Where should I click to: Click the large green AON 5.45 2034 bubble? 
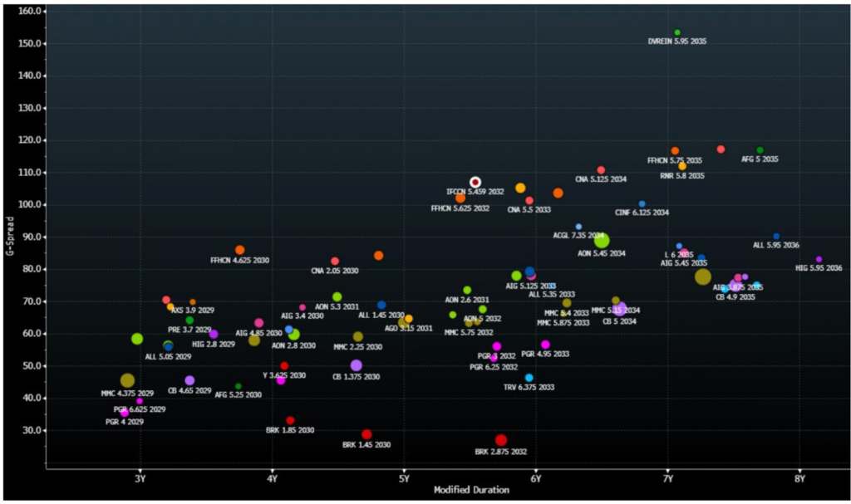click(x=603, y=241)
